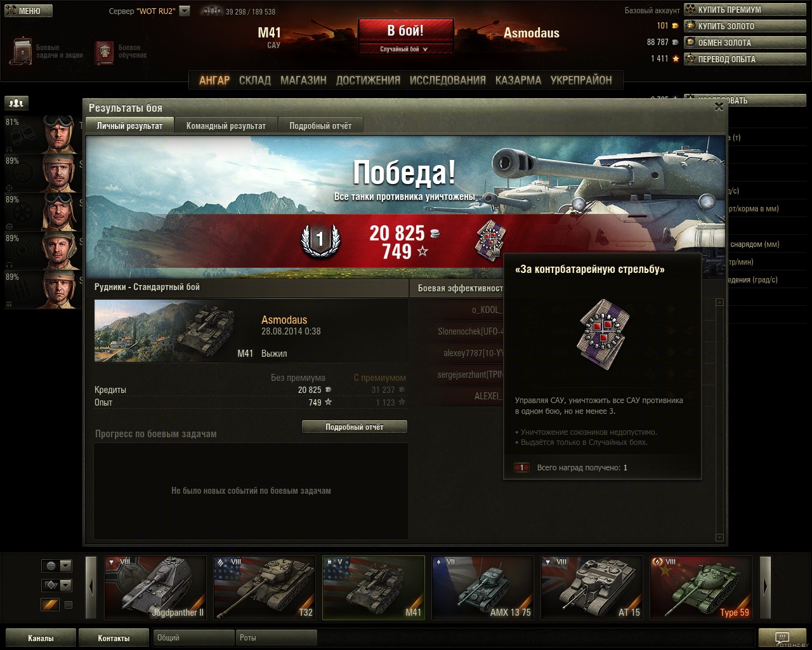
Task: Click the chat notification icon
Action: 782,638
